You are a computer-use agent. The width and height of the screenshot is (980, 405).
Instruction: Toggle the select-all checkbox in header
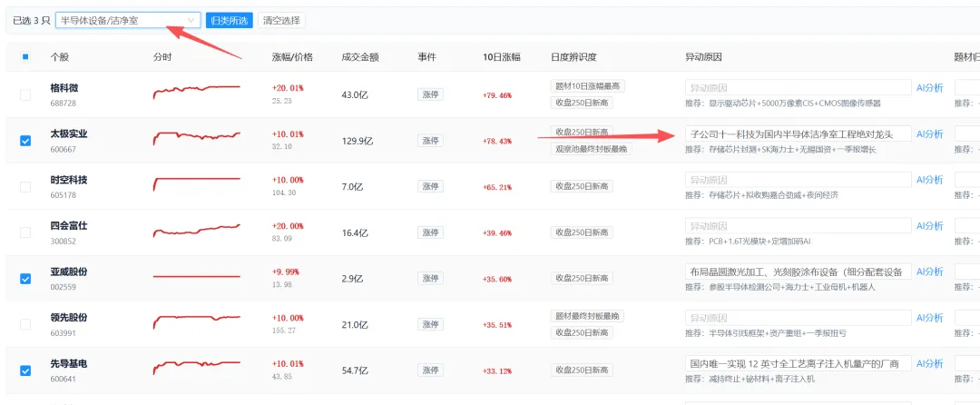25,57
